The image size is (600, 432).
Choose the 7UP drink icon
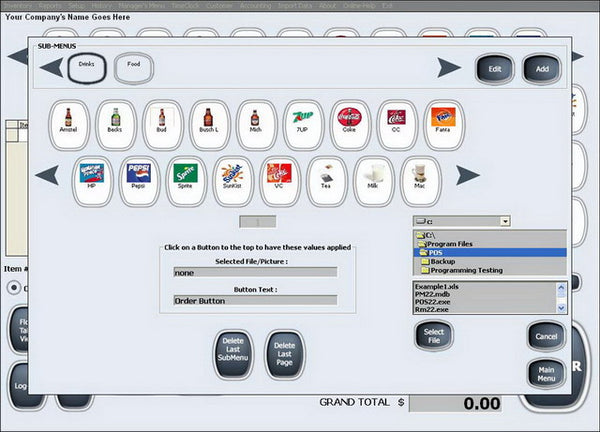click(302, 125)
